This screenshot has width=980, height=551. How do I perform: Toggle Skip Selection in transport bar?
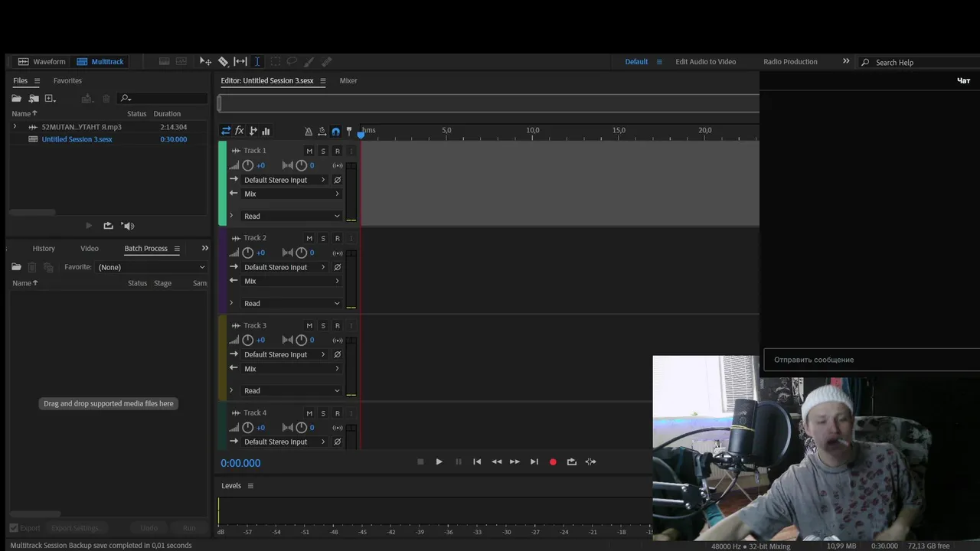pos(590,461)
